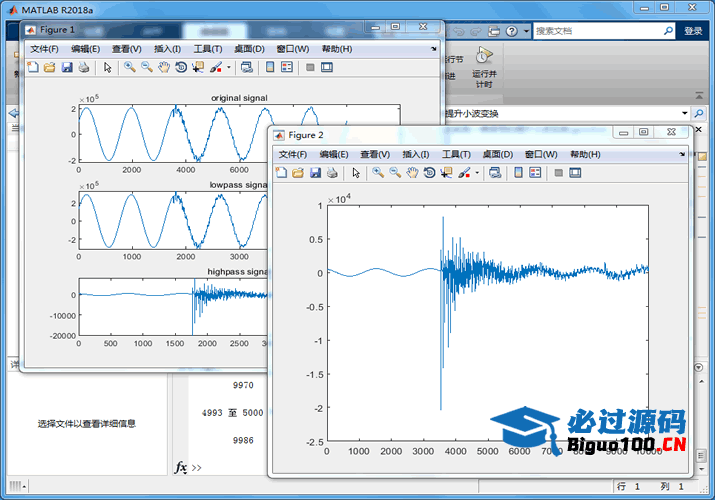Image resolution: width=715 pixels, height=500 pixels.
Task: Expand current folder path dropdown arrow
Action: [x=684, y=113]
